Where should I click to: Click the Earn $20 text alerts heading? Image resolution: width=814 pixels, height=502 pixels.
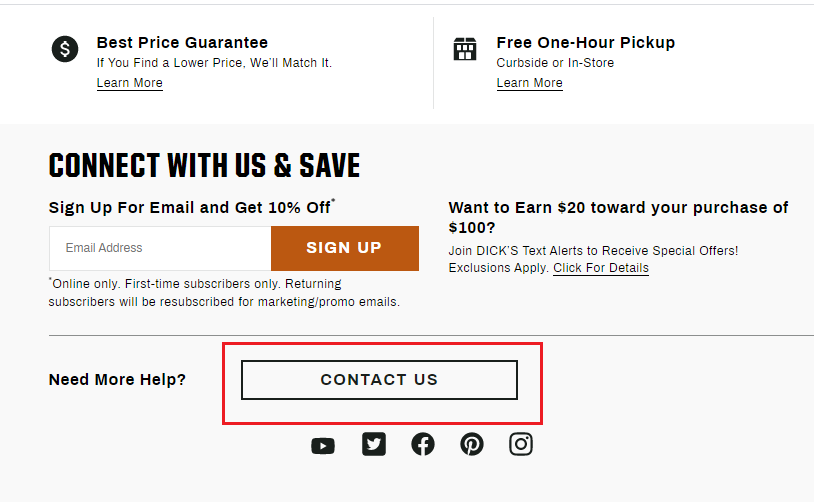click(x=618, y=218)
